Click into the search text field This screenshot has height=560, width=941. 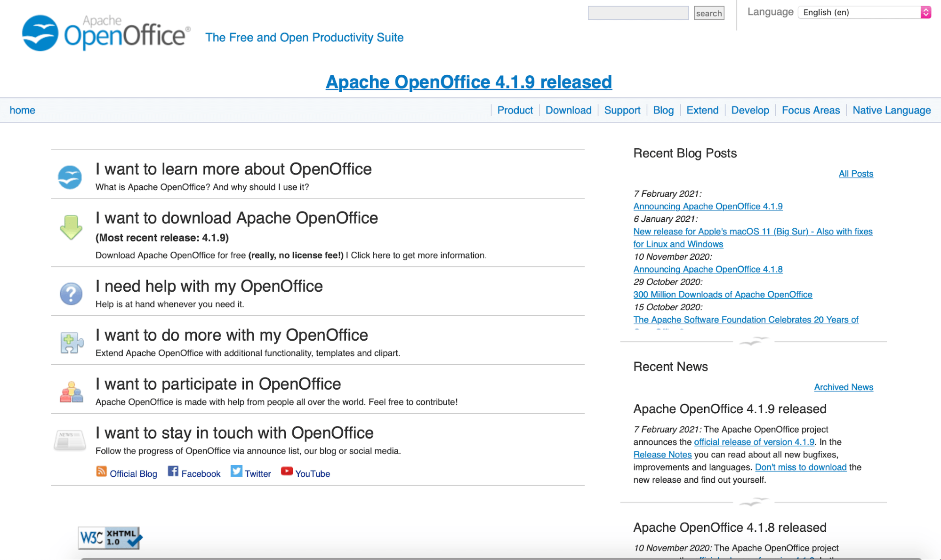click(638, 13)
